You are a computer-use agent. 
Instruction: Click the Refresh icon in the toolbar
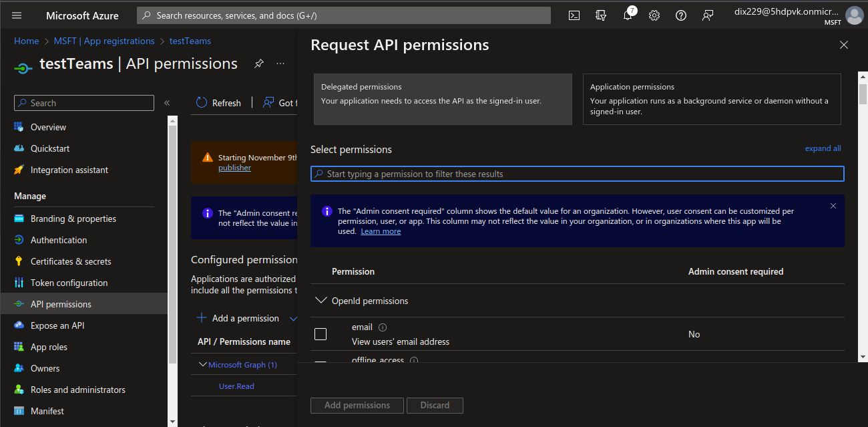click(x=201, y=103)
